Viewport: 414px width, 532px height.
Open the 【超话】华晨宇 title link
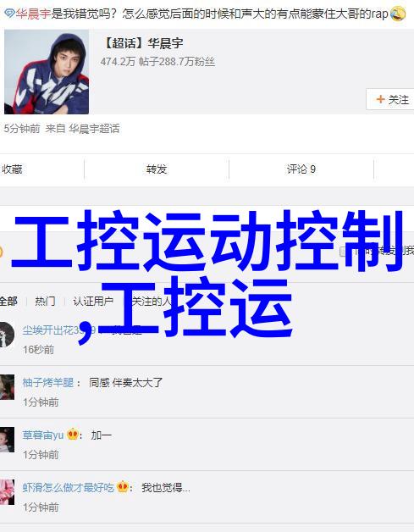pyautogui.click(x=142, y=43)
